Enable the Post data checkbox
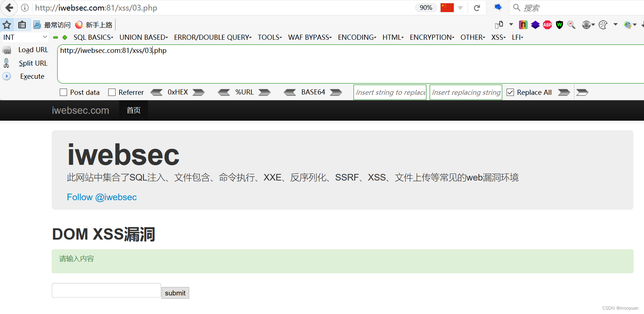 click(x=63, y=92)
